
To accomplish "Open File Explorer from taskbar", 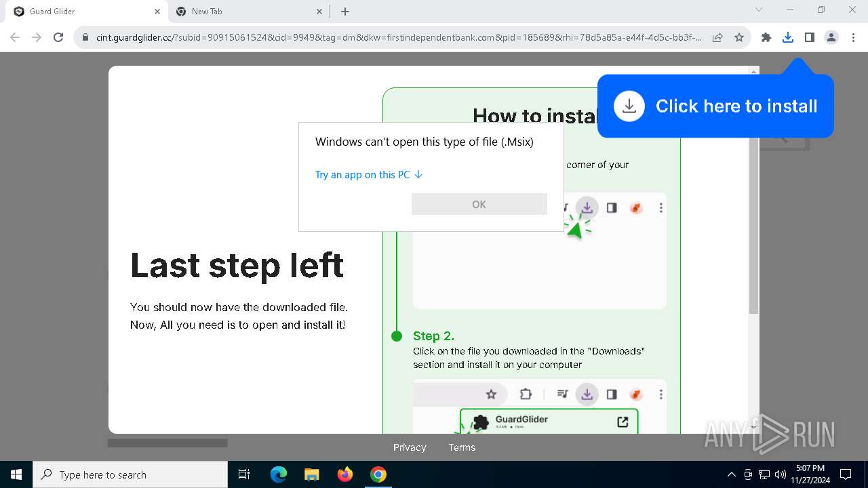I will (x=311, y=474).
